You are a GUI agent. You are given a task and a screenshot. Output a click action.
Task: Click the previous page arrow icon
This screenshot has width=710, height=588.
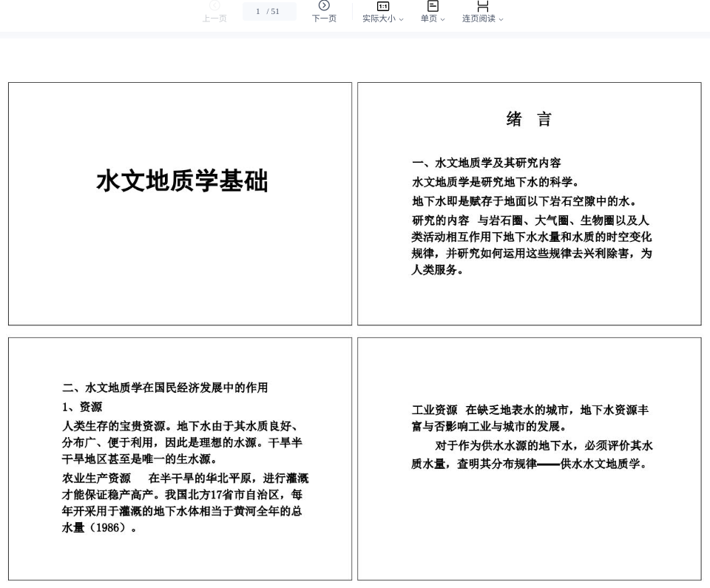tap(214, 6)
